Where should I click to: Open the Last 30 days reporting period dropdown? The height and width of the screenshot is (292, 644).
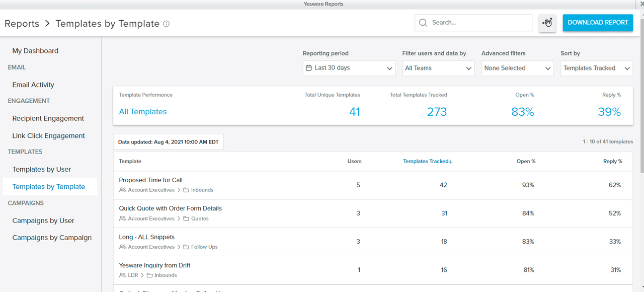(x=349, y=68)
